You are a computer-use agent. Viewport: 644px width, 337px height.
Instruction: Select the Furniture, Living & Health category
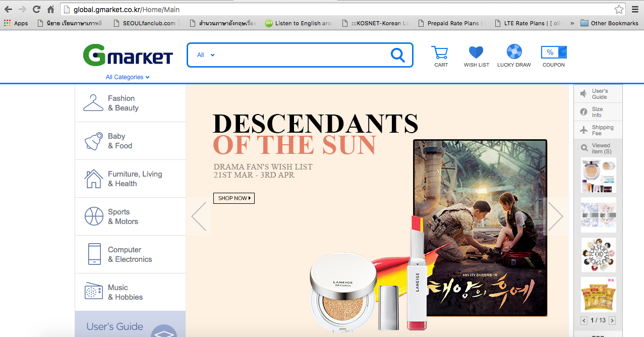(130, 179)
